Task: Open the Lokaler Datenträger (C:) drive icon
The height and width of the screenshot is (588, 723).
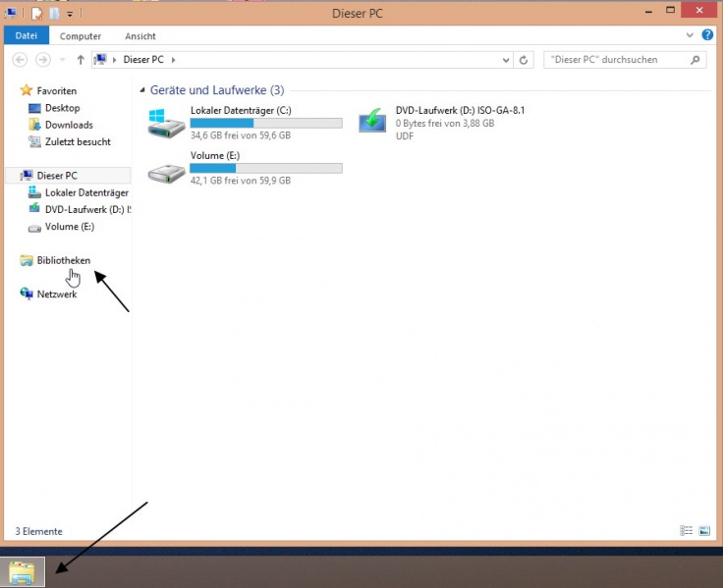Action: point(166,123)
